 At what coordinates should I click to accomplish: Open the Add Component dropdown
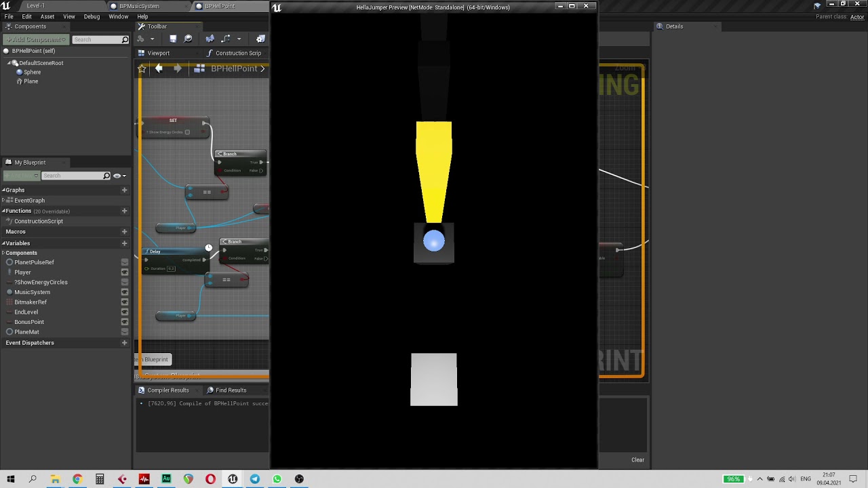tap(36, 39)
